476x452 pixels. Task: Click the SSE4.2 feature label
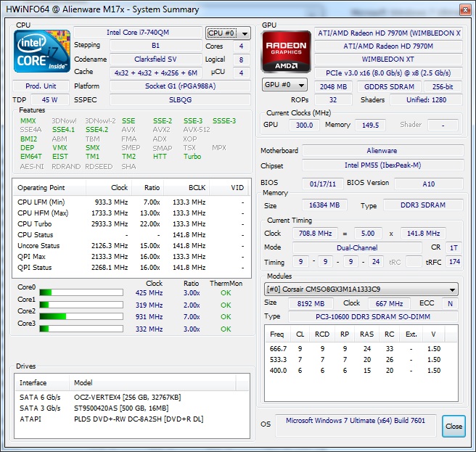point(97,130)
